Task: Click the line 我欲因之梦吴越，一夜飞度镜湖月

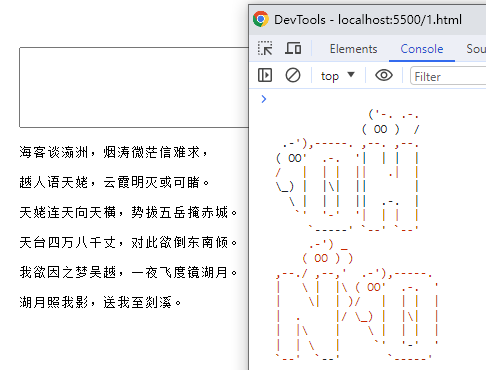Action: pos(128,272)
